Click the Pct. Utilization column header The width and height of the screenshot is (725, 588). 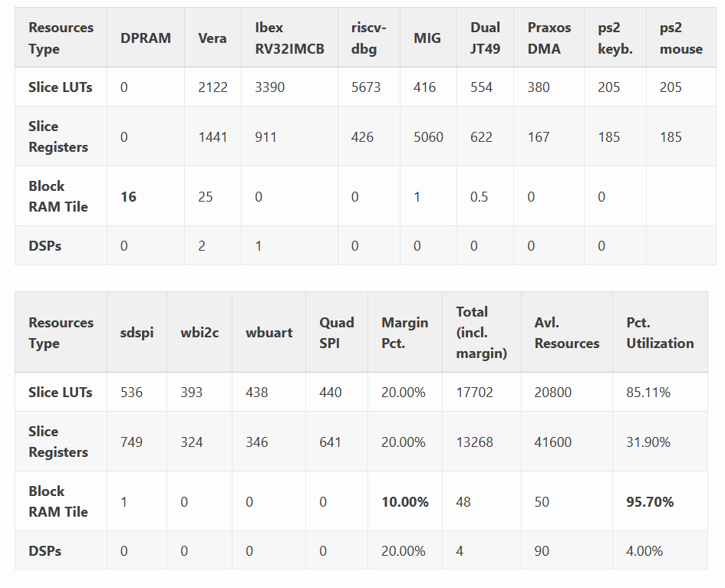point(659,333)
